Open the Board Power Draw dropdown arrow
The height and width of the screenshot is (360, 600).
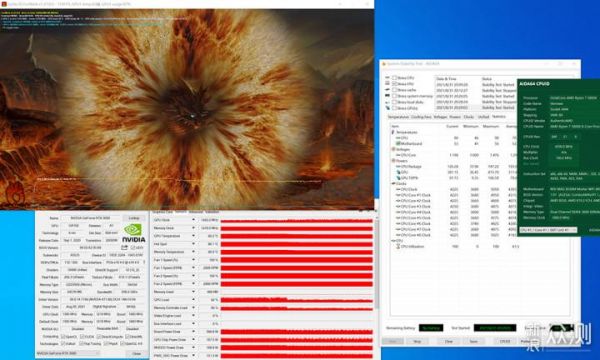click(x=193, y=332)
